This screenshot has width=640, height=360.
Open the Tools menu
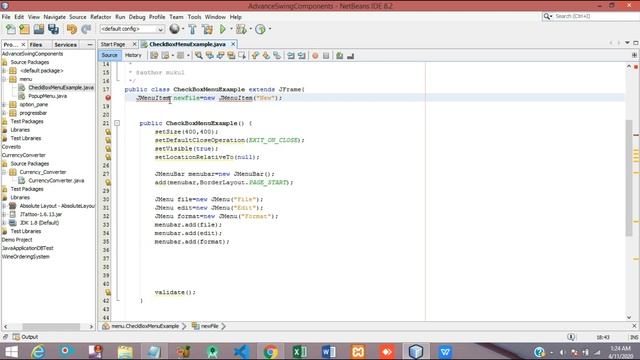194,17
